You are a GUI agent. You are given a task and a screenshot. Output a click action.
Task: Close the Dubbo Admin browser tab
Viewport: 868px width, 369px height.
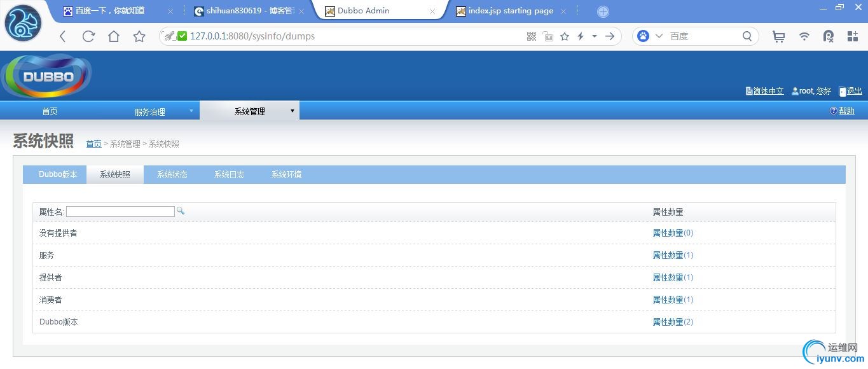[x=432, y=11]
